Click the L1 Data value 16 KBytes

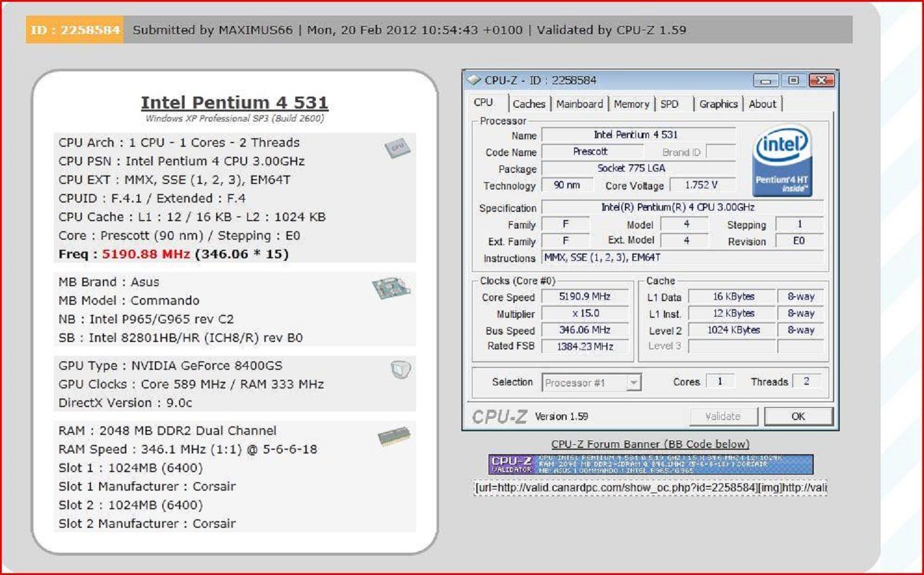(x=733, y=297)
